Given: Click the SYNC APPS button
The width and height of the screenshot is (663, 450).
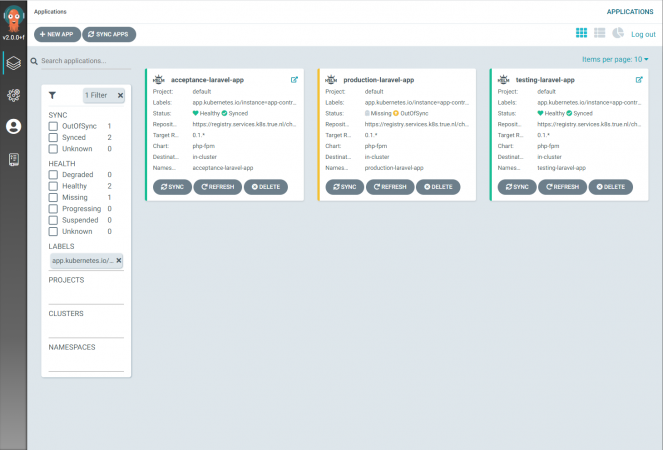Looking at the screenshot, I should coord(109,34).
